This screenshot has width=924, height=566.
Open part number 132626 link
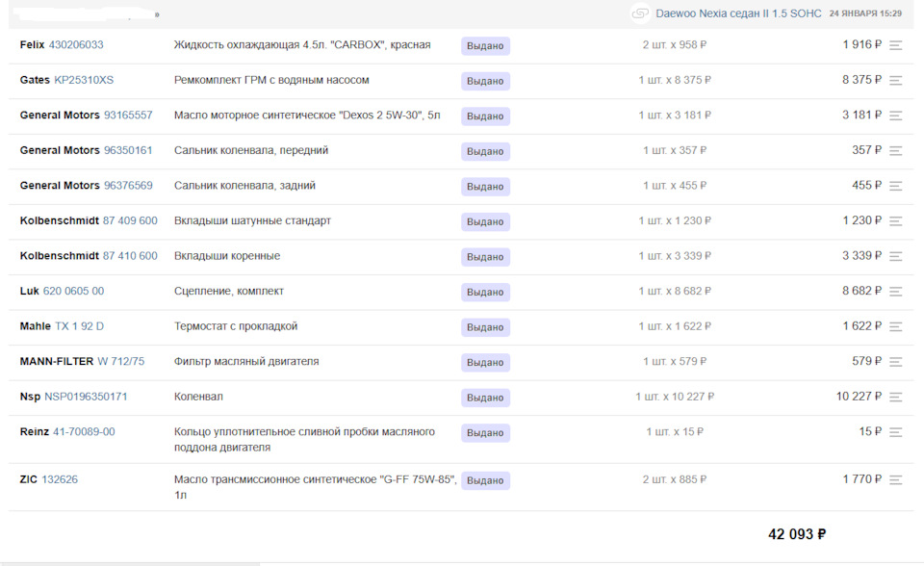pyautogui.click(x=60, y=479)
